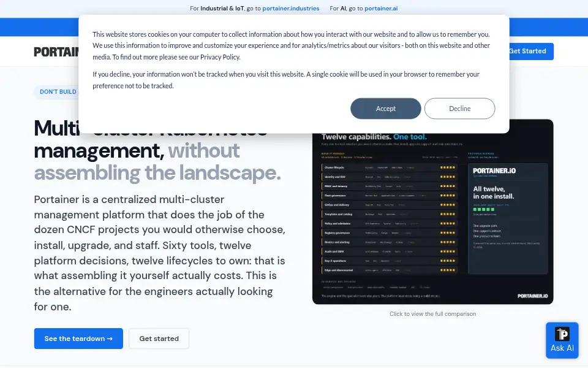Click "Industrial & IoT" text in top bar
This screenshot has height=368, width=588.
coord(222,8)
